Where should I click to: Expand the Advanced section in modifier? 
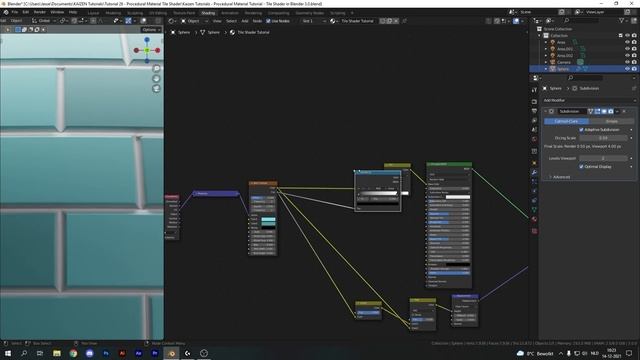561,177
